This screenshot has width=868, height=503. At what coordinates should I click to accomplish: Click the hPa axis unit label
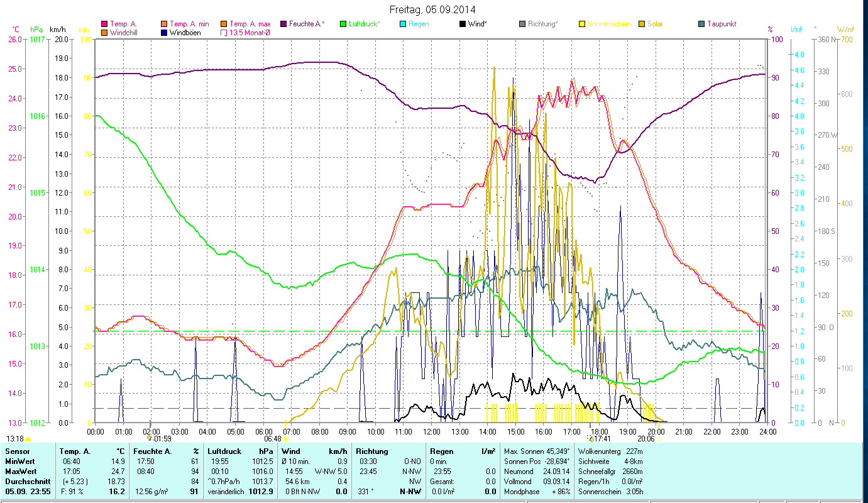tap(36, 30)
